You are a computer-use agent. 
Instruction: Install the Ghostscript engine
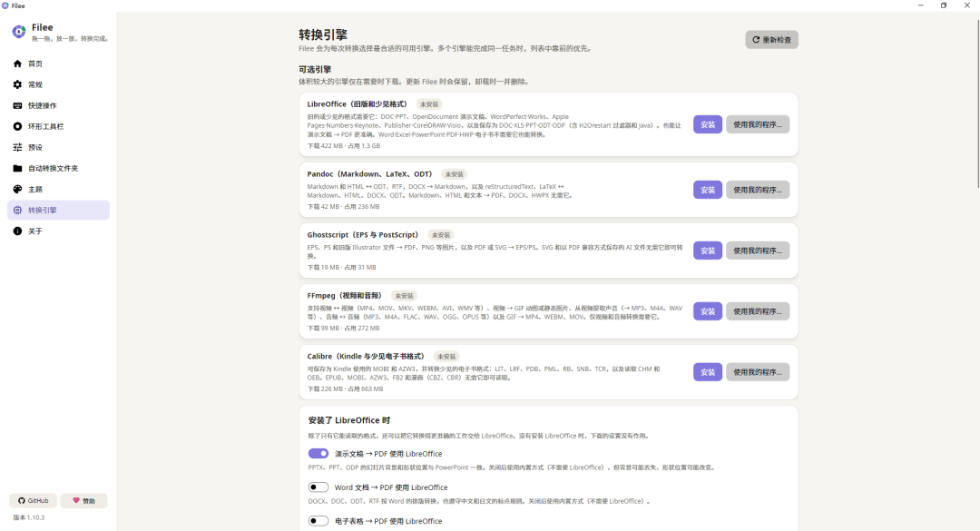click(x=708, y=251)
